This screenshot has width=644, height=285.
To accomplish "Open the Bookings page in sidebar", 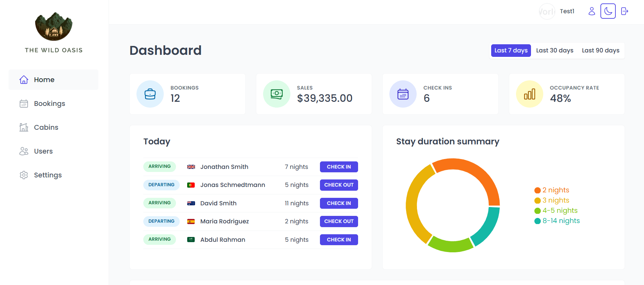I will pos(49,104).
